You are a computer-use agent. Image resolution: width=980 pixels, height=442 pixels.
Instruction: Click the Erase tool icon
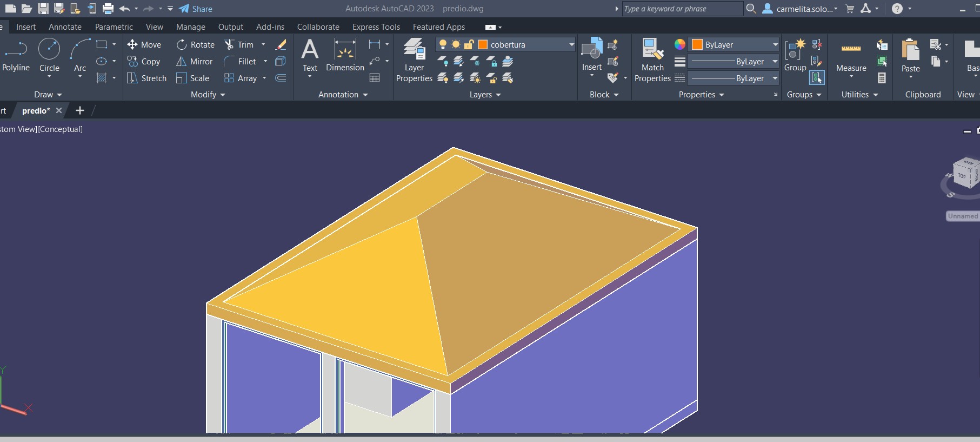(281, 44)
